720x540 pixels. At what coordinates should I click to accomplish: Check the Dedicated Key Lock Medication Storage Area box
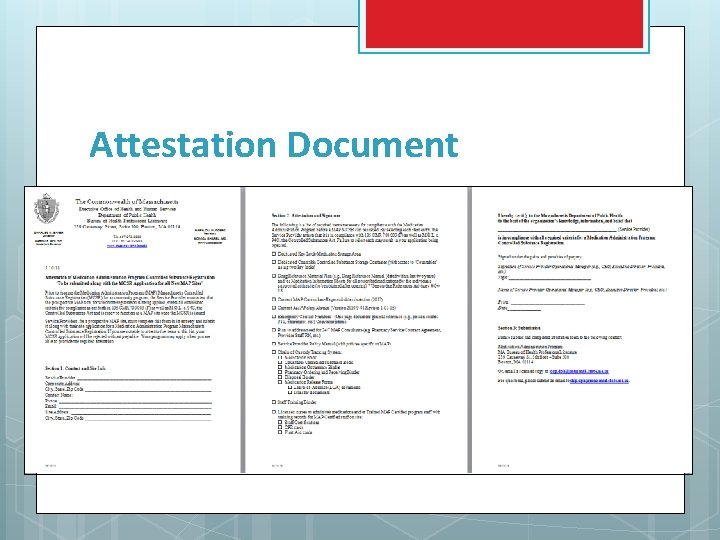(274, 253)
